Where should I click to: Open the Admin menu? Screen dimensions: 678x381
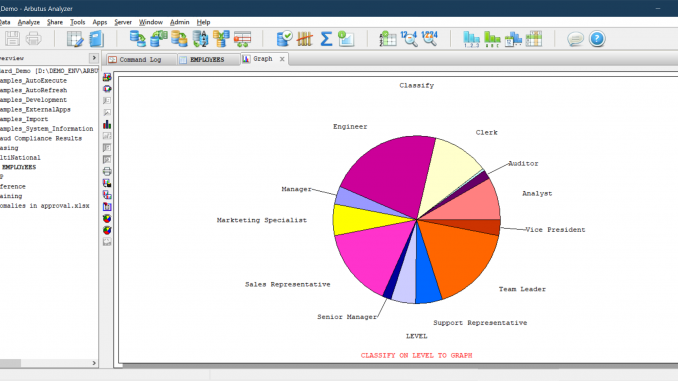point(179,22)
